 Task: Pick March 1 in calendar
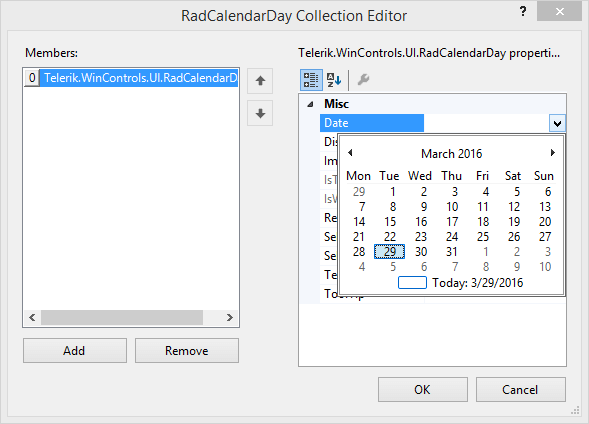pos(393,192)
